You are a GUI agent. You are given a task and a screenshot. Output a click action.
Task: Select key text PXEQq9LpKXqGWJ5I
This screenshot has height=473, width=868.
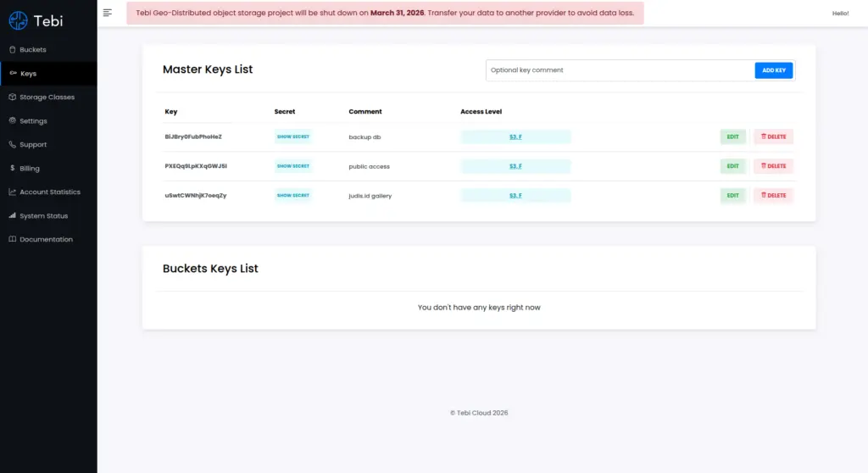click(196, 166)
